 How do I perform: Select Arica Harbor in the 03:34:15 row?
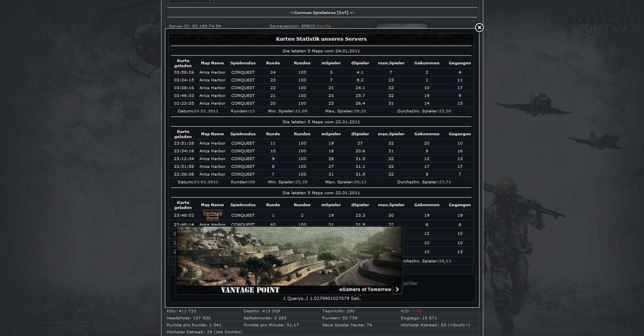click(x=212, y=80)
